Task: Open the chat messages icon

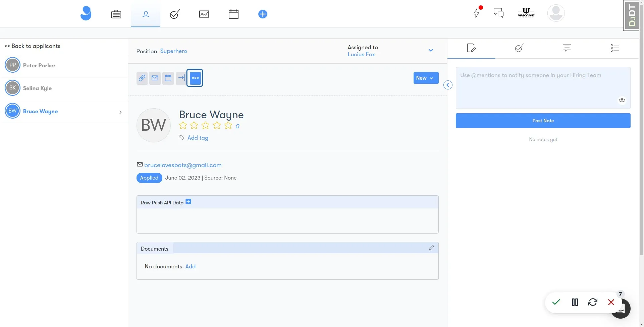Action: tap(498, 13)
